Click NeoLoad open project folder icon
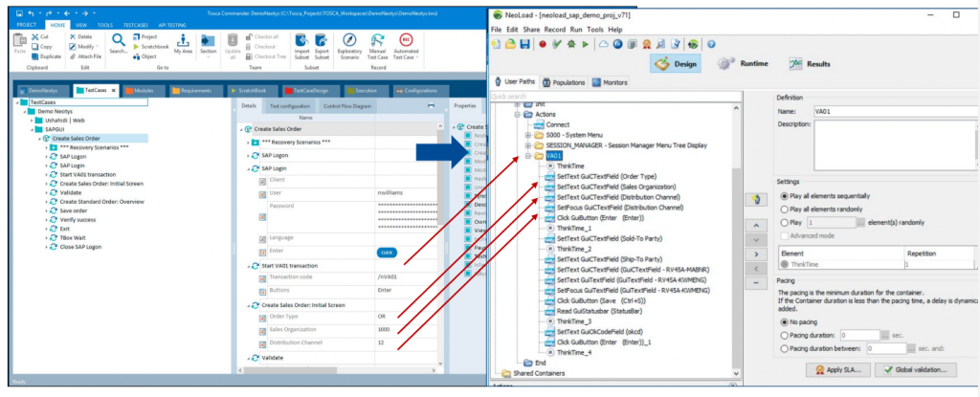980x397 pixels. pos(510,44)
